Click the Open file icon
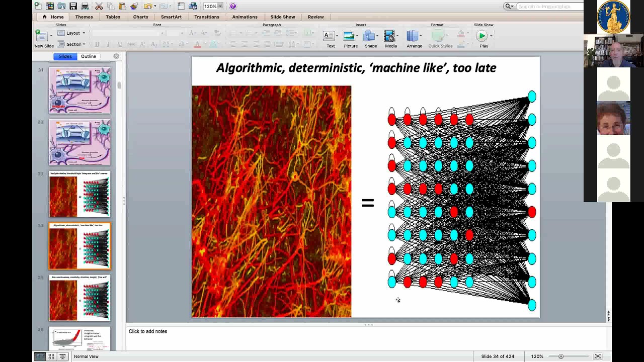 pos(61,6)
